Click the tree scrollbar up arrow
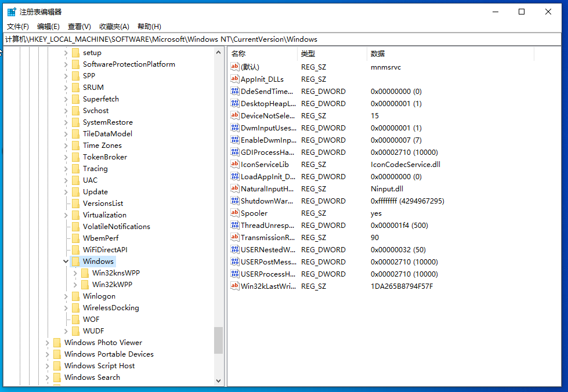 (x=218, y=53)
